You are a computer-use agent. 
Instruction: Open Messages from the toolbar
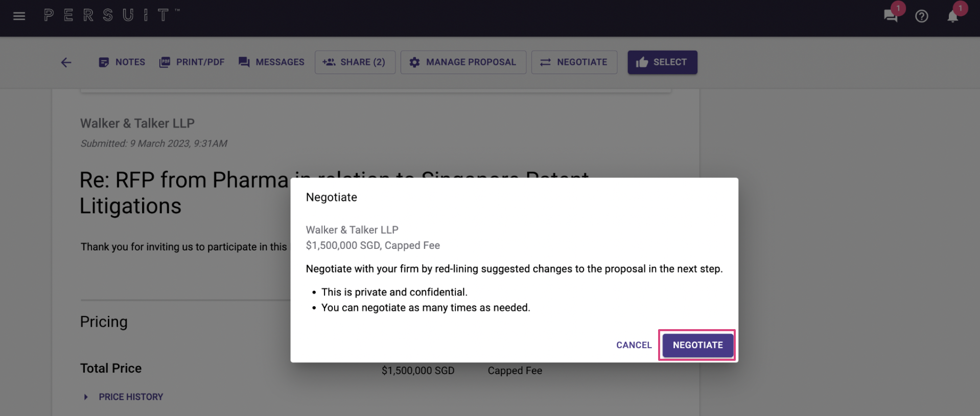tap(271, 62)
